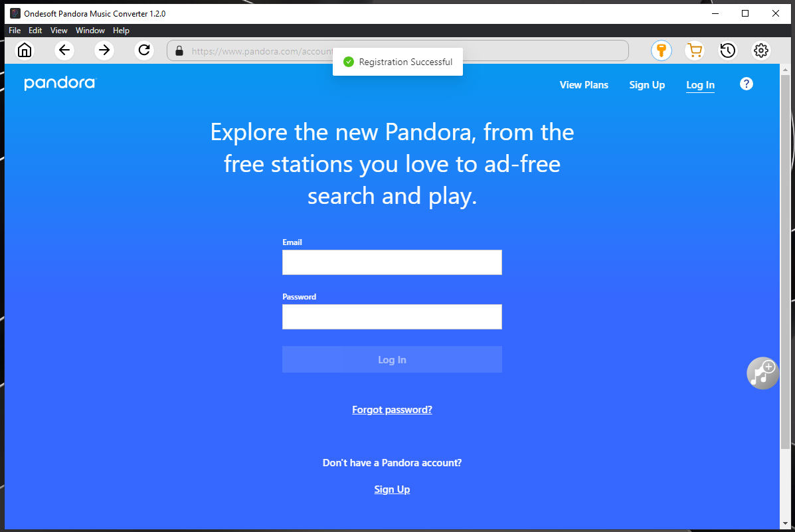Open the File menu
Viewport: 795px width, 532px height.
[15, 31]
